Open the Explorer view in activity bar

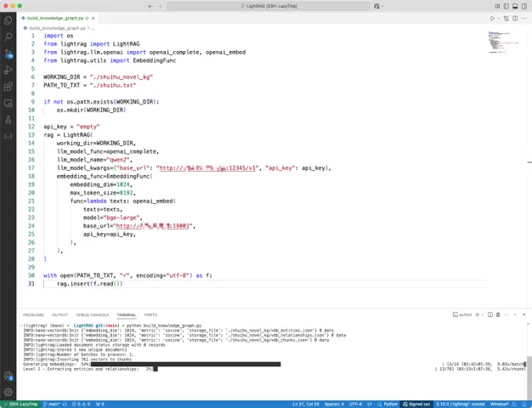coord(8,20)
